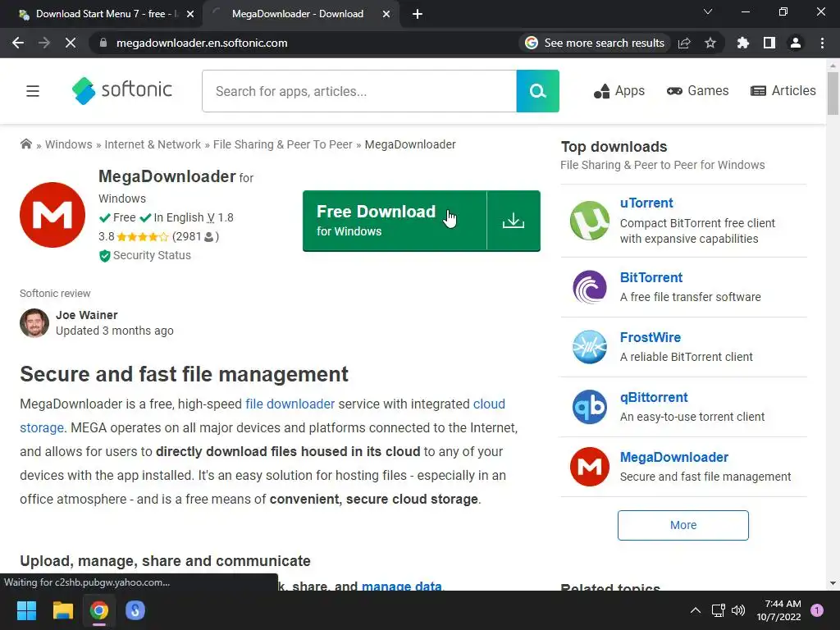Click the star rating of 3.8
This screenshot has height=630, width=840.
click(x=141, y=236)
